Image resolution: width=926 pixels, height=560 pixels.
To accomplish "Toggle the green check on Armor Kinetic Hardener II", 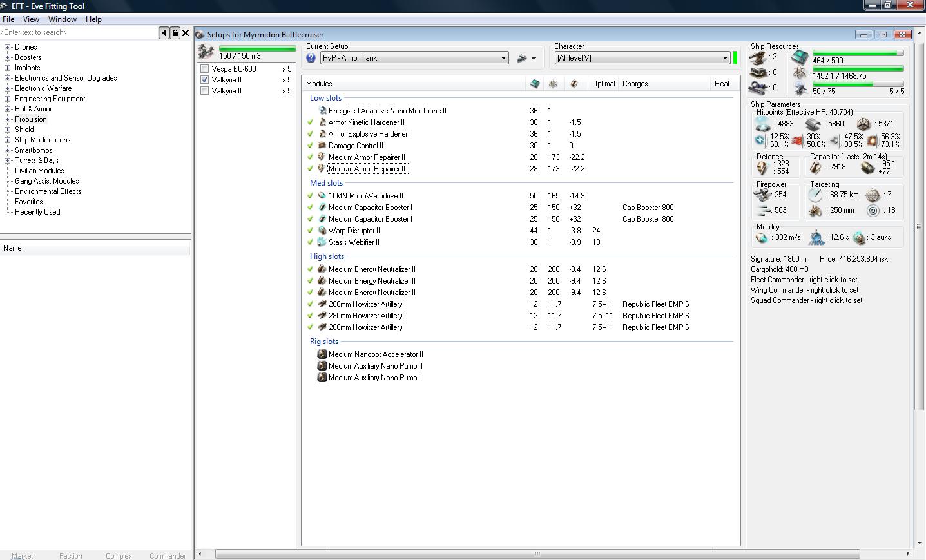I will coord(311,122).
